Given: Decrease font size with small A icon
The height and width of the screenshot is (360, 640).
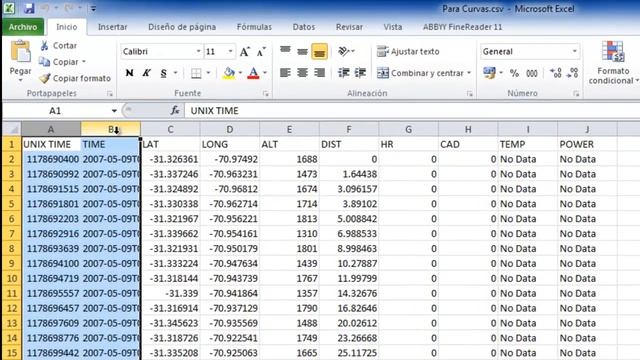Looking at the screenshot, I should coord(261,51).
